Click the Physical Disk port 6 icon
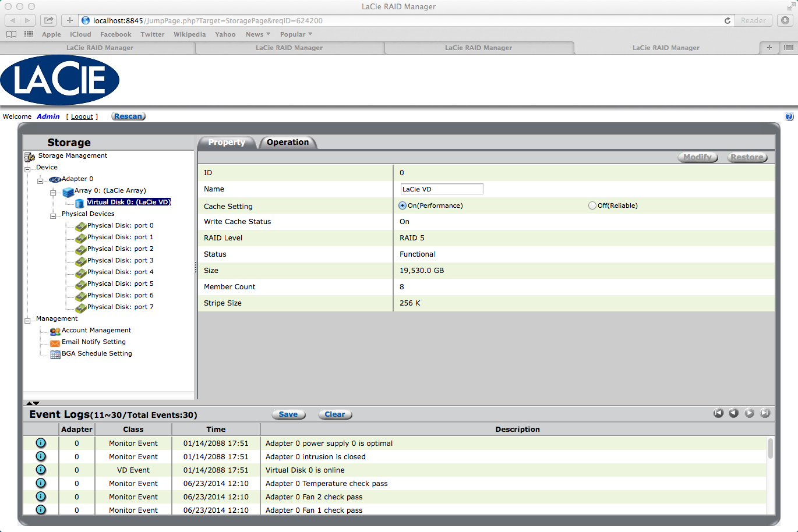This screenshot has height=532, width=798. click(x=81, y=297)
